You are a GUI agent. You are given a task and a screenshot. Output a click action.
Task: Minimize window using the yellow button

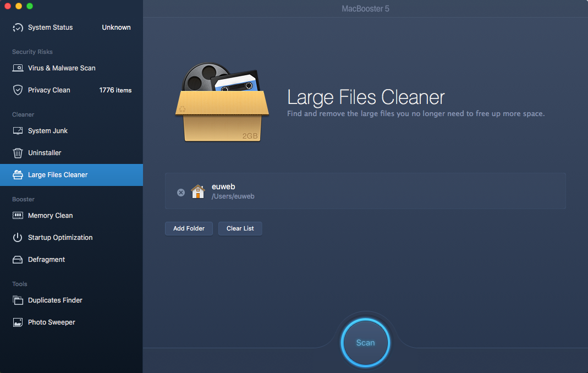(x=19, y=6)
